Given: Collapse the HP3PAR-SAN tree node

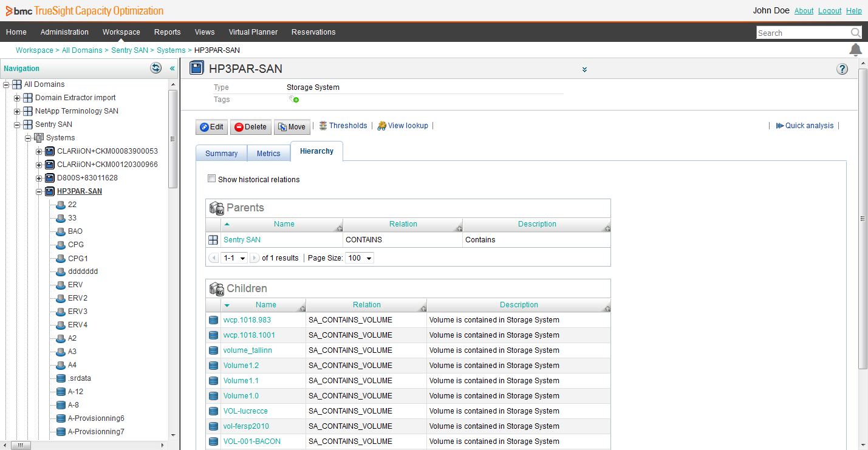Looking at the screenshot, I should click(39, 191).
